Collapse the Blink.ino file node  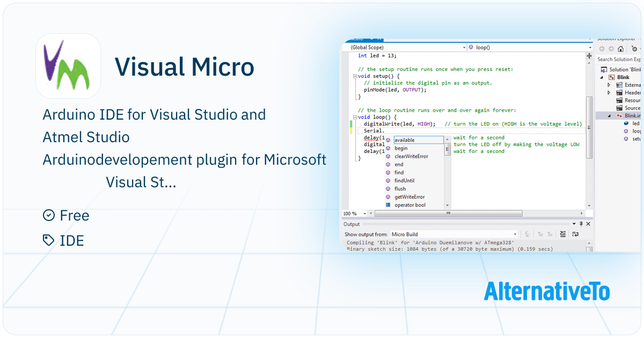[609, 116]
